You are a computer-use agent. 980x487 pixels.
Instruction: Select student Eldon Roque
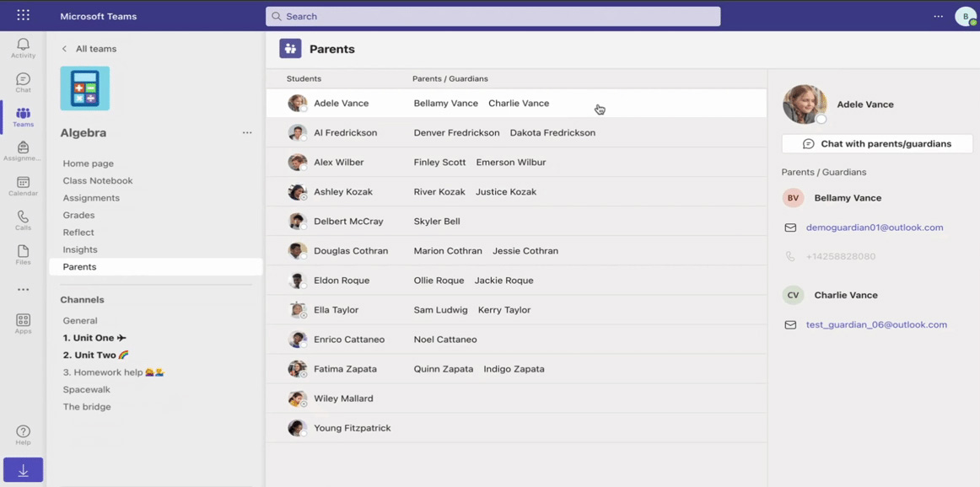(x=342, y=281)
